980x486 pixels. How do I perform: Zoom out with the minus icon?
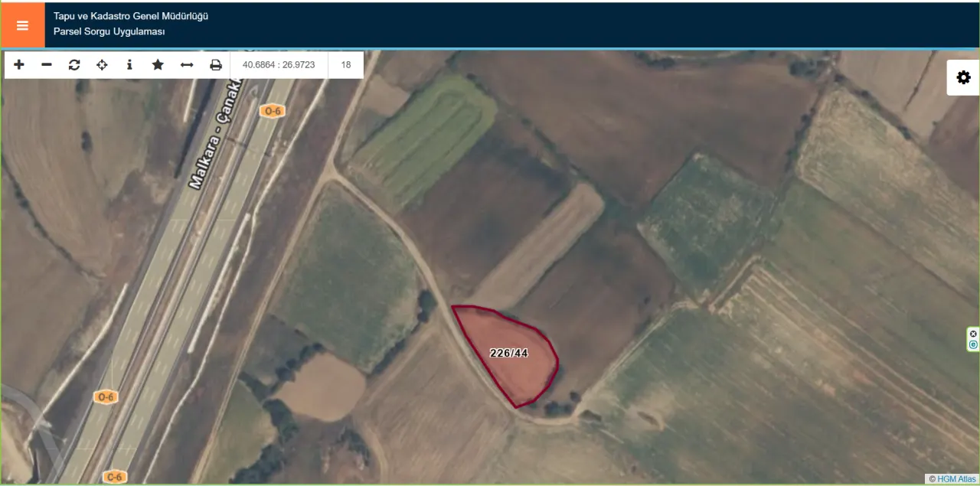coord(47,65)
